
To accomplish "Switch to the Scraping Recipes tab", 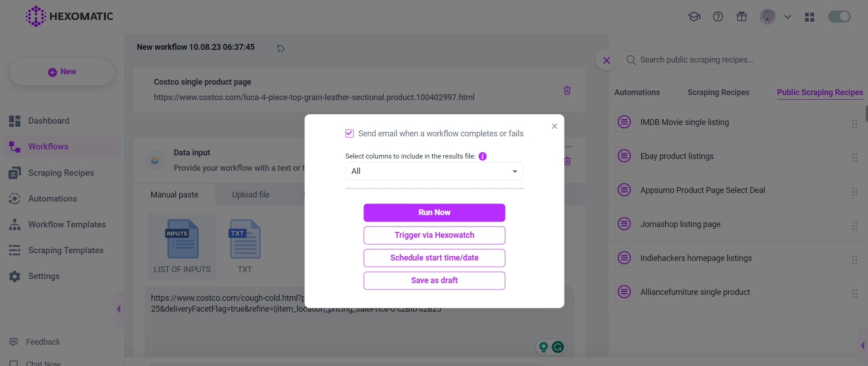I will [718, 92].
